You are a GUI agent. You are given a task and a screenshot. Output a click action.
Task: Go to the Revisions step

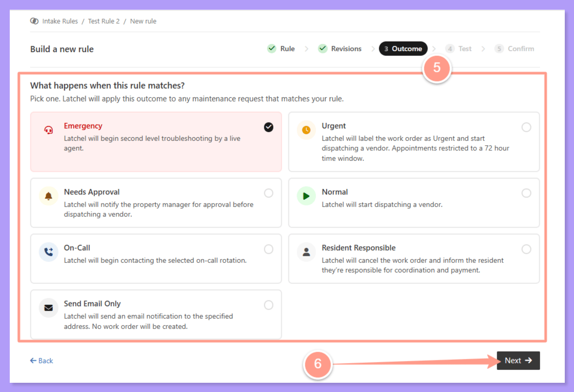click(x=340, y=49)
